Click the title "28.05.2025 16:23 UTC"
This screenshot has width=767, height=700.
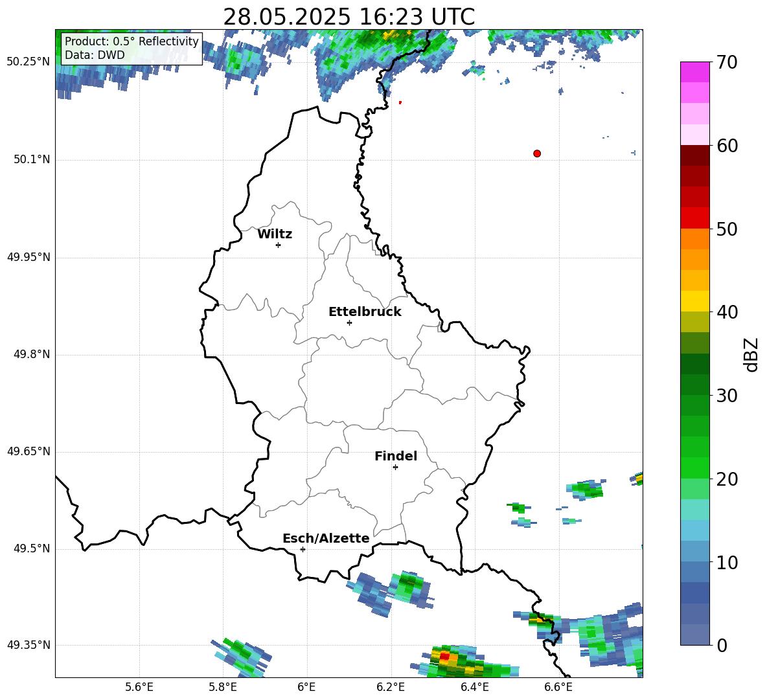349,17
